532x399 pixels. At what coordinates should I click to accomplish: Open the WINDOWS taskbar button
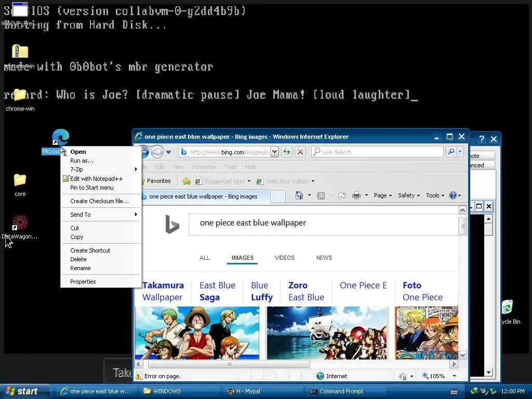click(180, 391)
